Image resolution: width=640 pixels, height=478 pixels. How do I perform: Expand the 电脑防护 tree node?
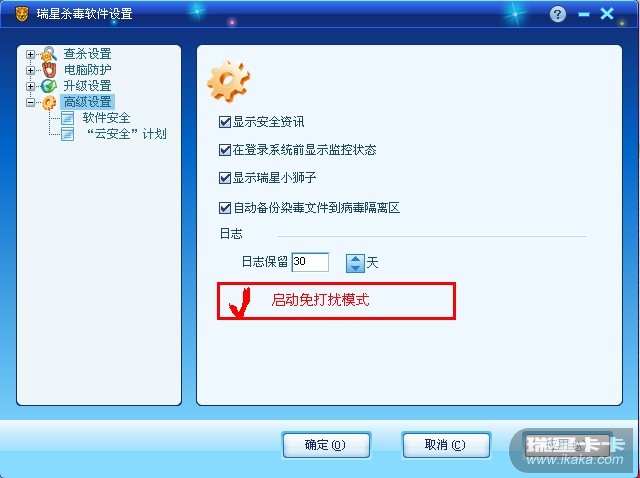pyautogui.click(x=30, y=70)
